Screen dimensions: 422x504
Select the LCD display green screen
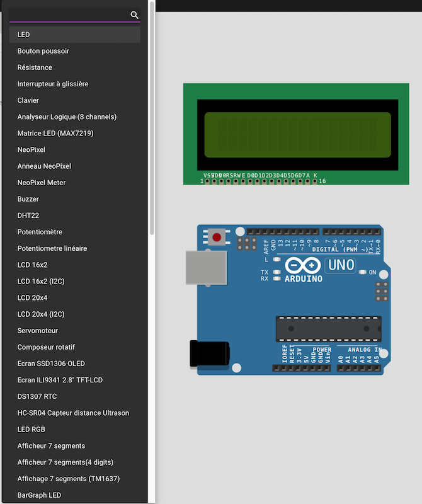(x=297, y=135)
